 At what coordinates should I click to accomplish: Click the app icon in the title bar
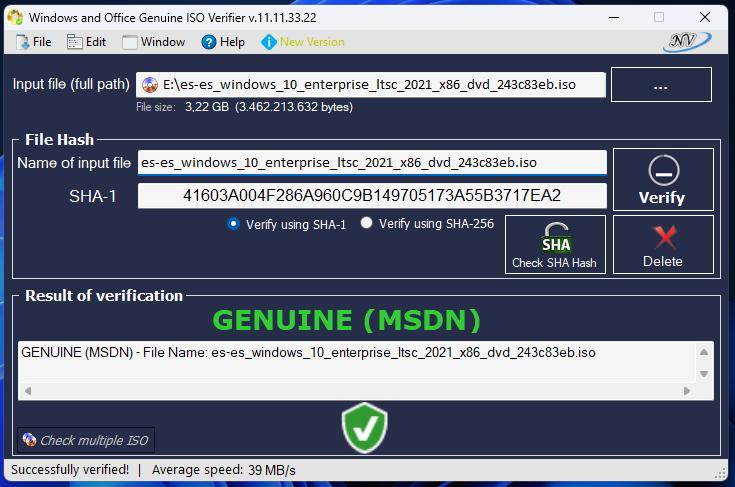pyautogui.click(x=15, y=17)
